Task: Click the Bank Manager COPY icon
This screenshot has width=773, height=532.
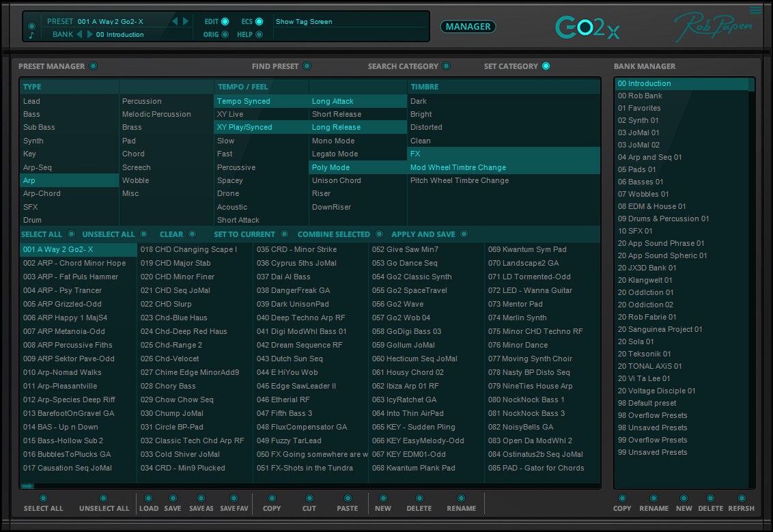Action: (x=622, y=499)
